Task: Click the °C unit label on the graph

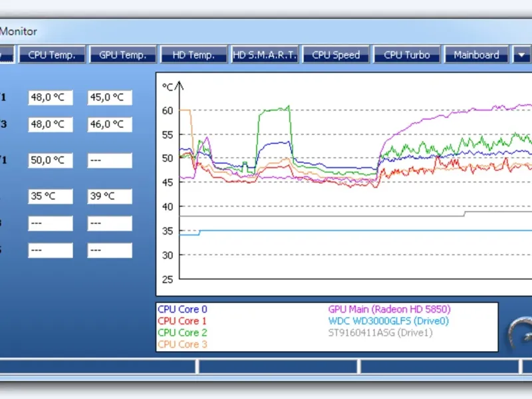Action: 168,87
